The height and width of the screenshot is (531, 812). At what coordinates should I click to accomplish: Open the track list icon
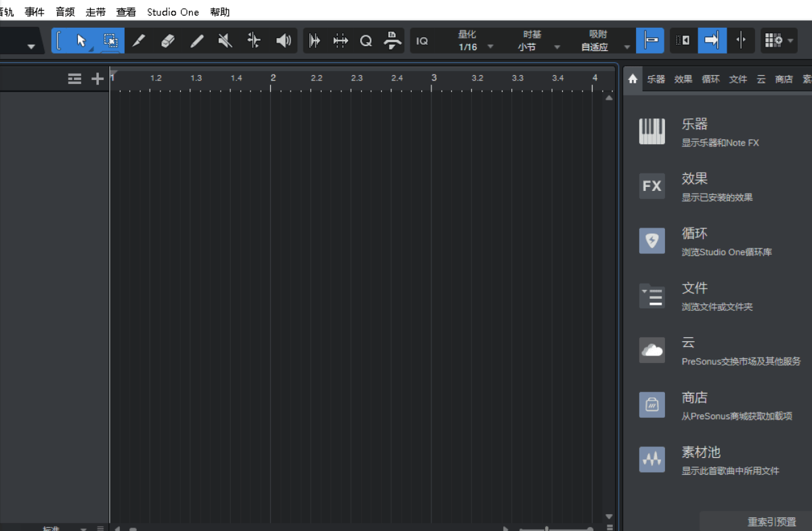74,79
